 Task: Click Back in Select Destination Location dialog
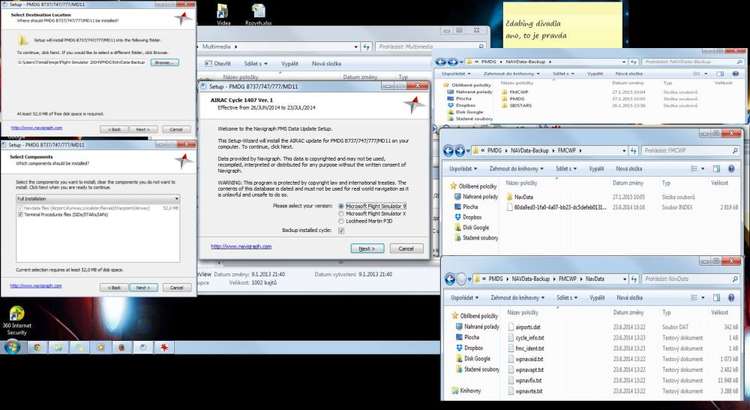(114, 130)
